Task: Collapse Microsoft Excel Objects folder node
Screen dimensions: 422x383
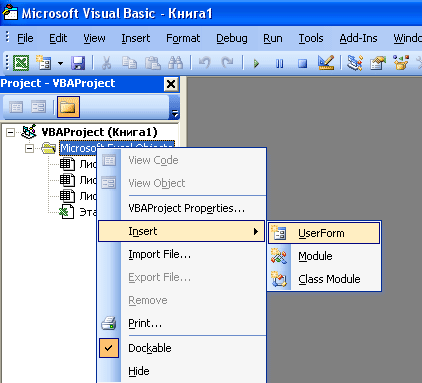Action: 29,148
